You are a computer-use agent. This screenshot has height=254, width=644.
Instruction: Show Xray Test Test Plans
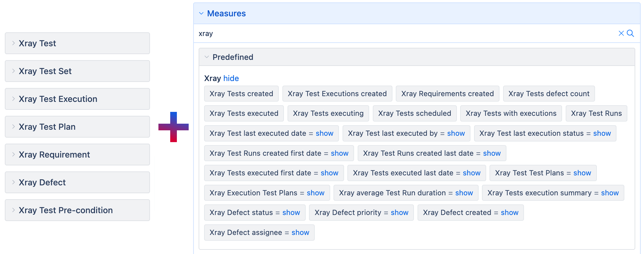pyautogui.click(x=582, y=173)
